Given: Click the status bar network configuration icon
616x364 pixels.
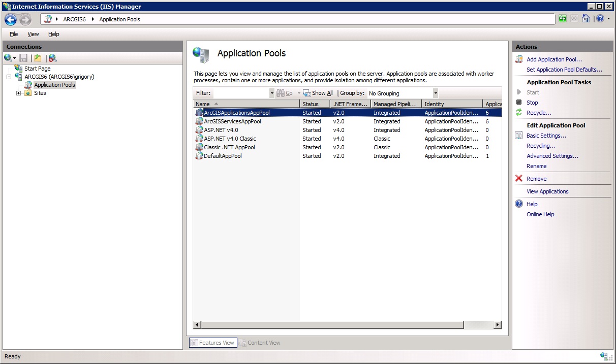Looking at the screenshot, I should (604, 356).
